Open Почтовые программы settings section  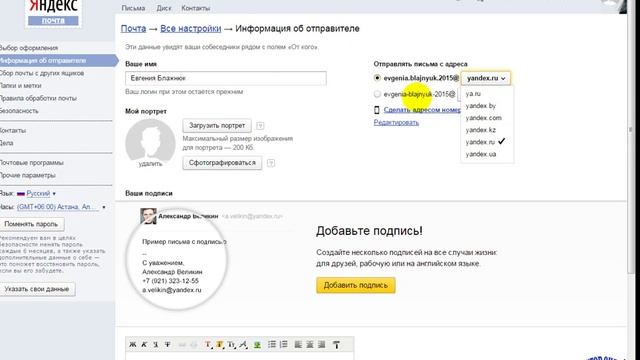[x=31, y=163]
